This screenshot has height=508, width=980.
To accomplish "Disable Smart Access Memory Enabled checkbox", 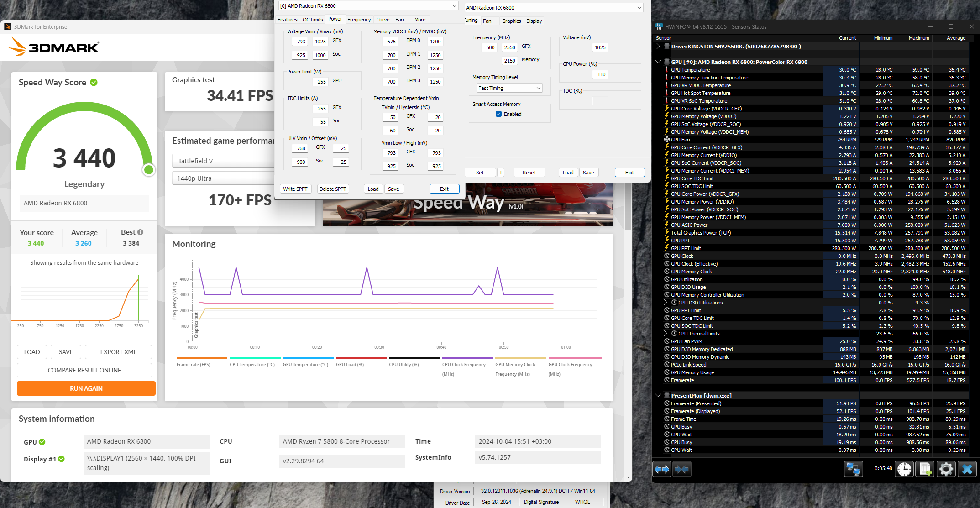I will click(498, 114).
